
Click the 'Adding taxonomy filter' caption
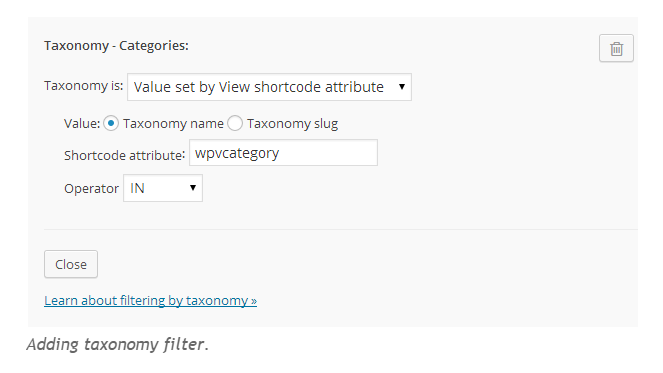point(118,344)
